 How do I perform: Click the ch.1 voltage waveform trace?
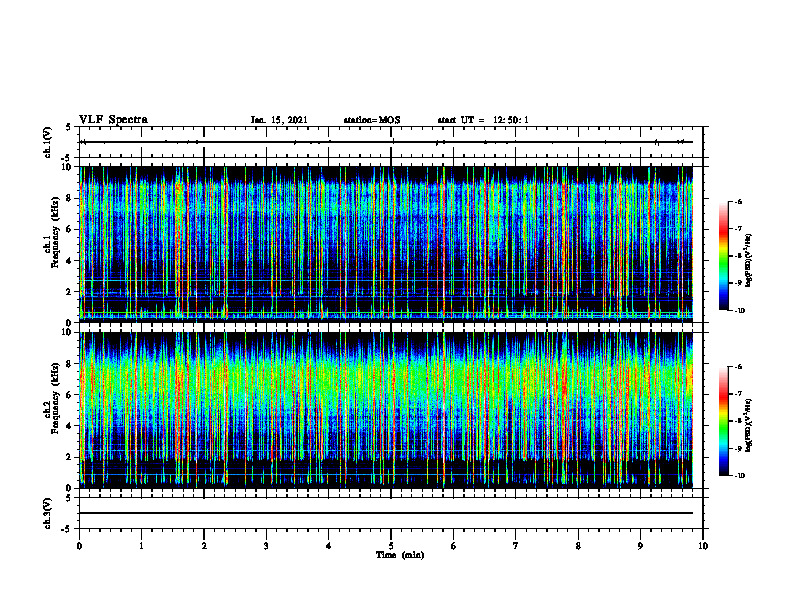[x=386, y=142]
